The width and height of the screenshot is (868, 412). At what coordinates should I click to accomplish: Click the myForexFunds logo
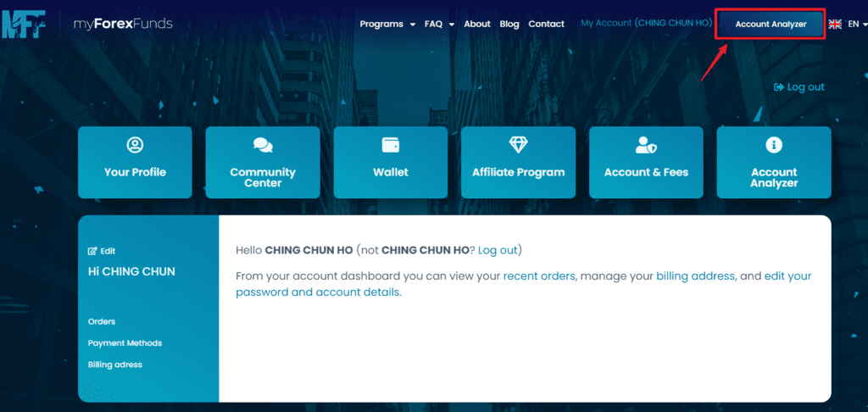[x=87, y=24]
